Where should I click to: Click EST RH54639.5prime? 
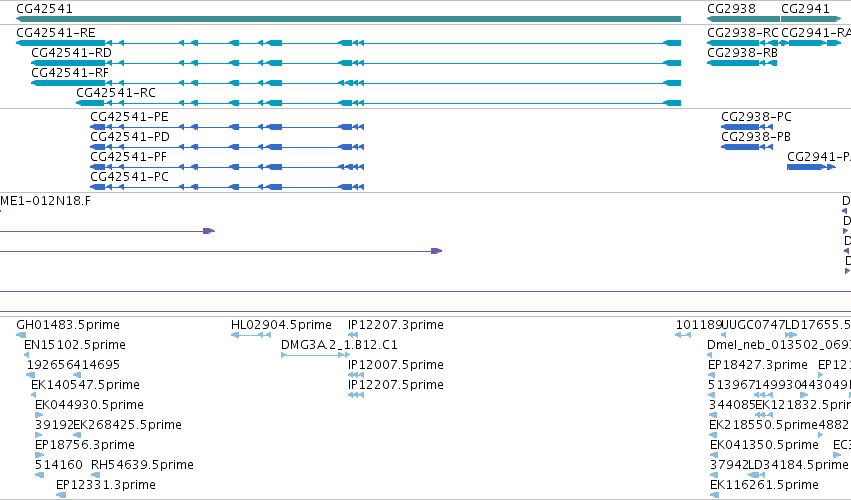click(142, 465)
